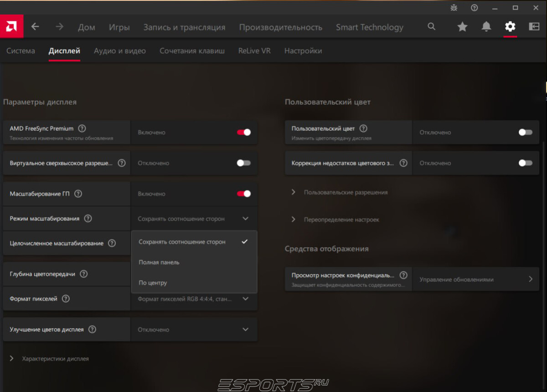
Task: Switch to ReLive VR subtab
Action: 254,51
